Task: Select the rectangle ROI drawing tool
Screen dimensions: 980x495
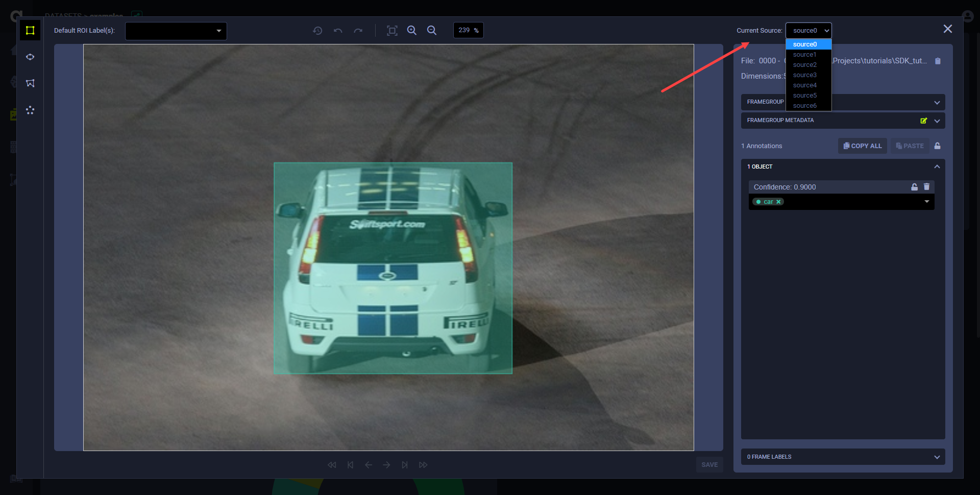Action: pyautogui.click(x=30, y=31)
